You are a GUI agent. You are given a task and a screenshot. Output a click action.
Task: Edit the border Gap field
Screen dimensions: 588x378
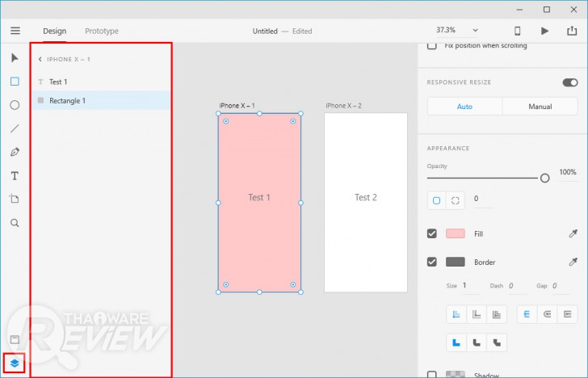561,286
